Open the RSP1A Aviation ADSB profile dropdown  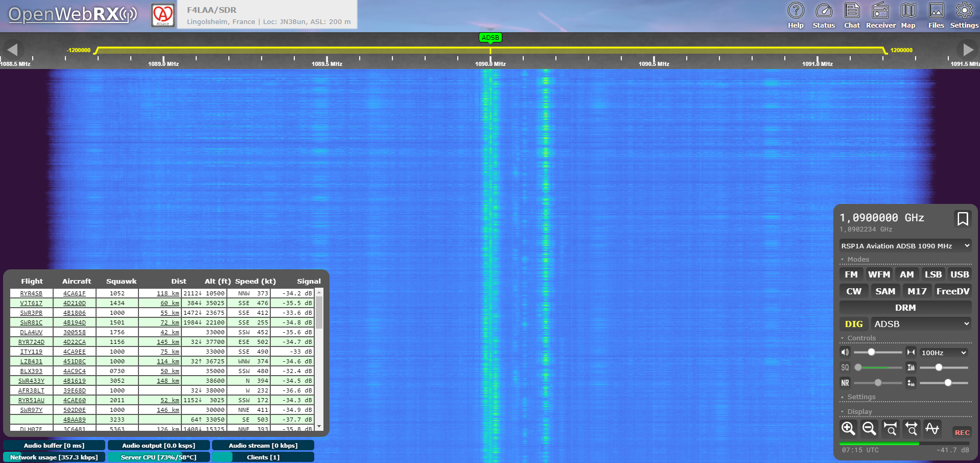[905, 246]
